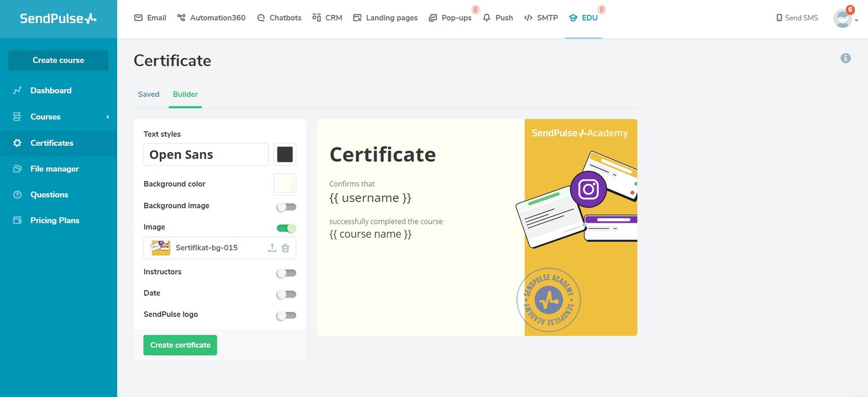Click the info icon on Certificate page
This screenshot has width=868, height=397.
pyautogui.click(x=846, y=58)
